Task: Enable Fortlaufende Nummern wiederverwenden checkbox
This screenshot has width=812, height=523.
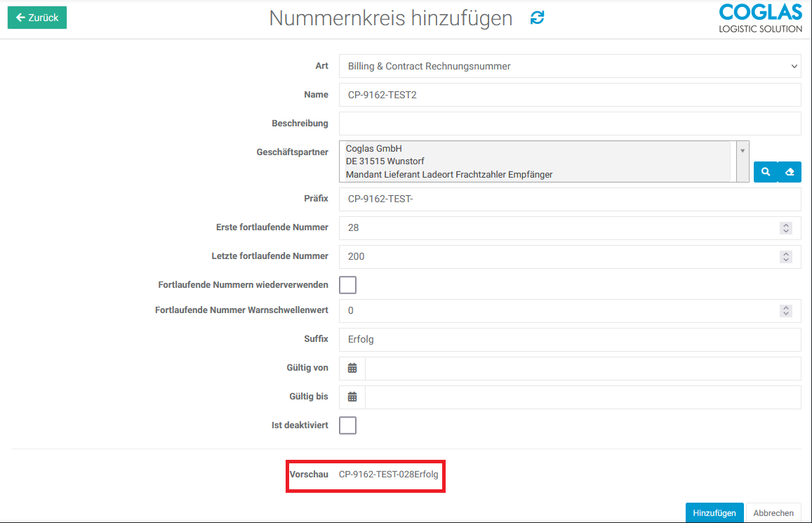Action: 347,284
